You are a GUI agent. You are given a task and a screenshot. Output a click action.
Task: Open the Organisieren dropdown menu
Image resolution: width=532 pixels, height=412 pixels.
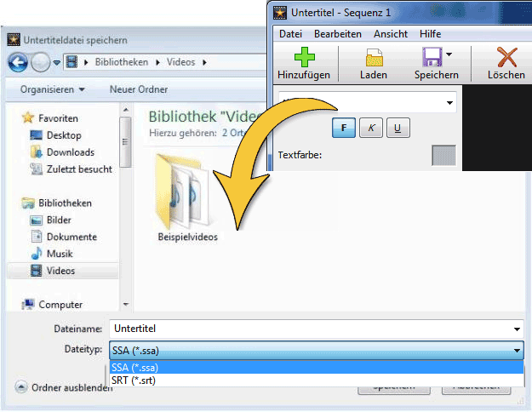tap(53, 89)
